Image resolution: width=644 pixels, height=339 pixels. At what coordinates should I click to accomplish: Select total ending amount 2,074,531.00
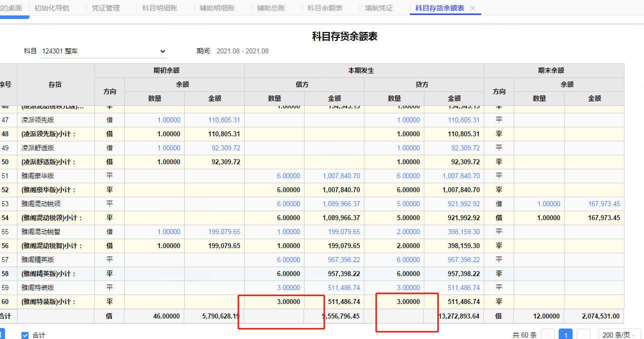pyautogui.click(x=601, y=316)
